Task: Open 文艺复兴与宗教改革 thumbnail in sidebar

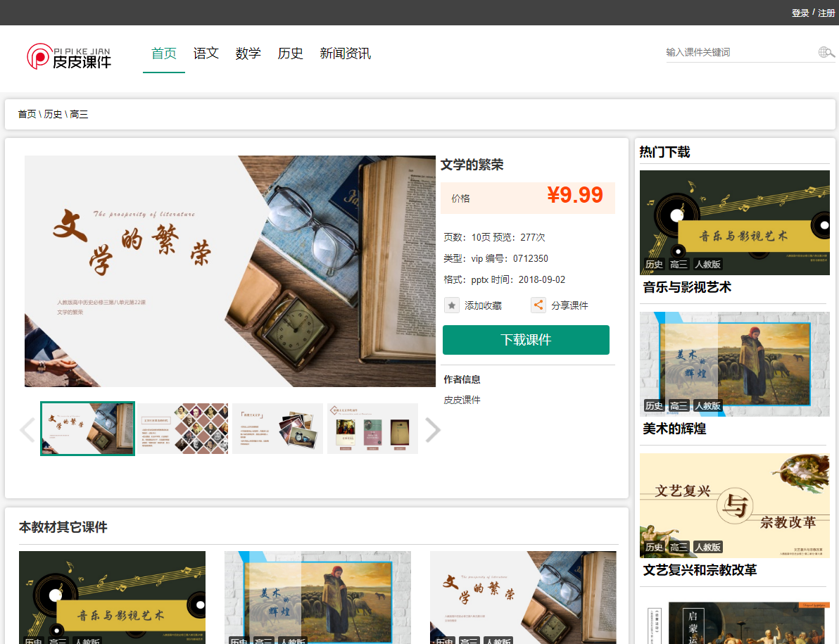Action: coord(735,505)
